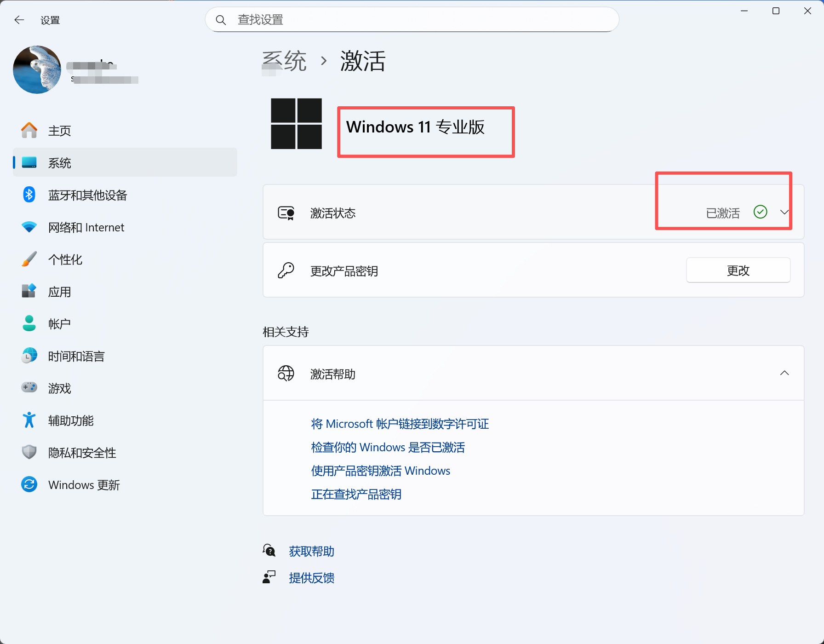Click the 更改 product key button

738,270
